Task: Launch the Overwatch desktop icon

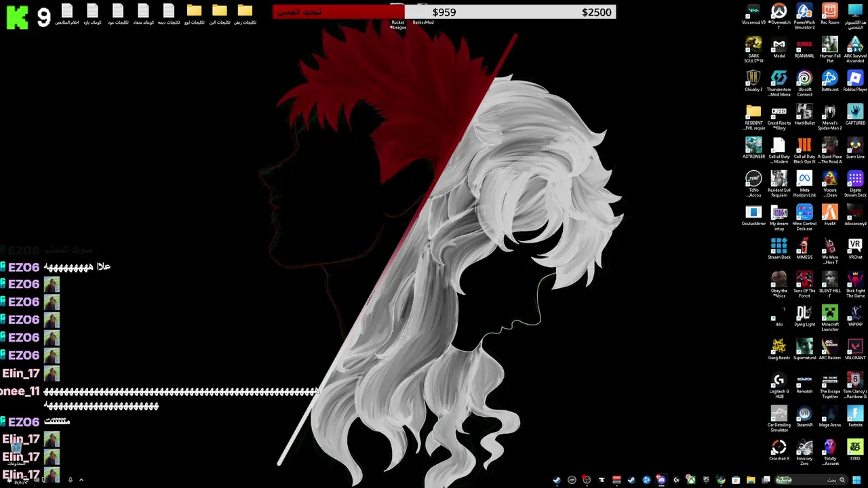Action: click(778, 16)
